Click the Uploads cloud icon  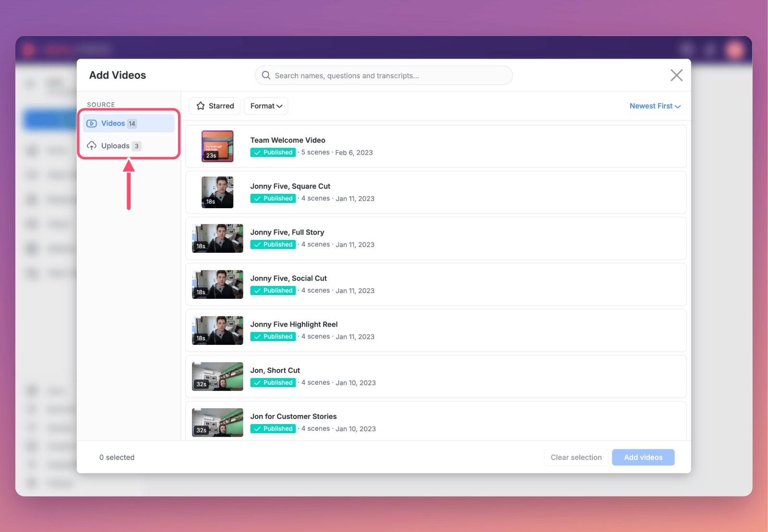point(92,145)
